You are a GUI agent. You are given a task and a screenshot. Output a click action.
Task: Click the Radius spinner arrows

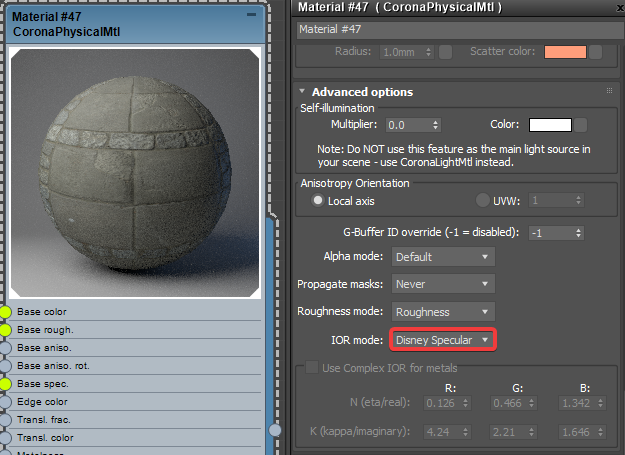click(428, 52)
